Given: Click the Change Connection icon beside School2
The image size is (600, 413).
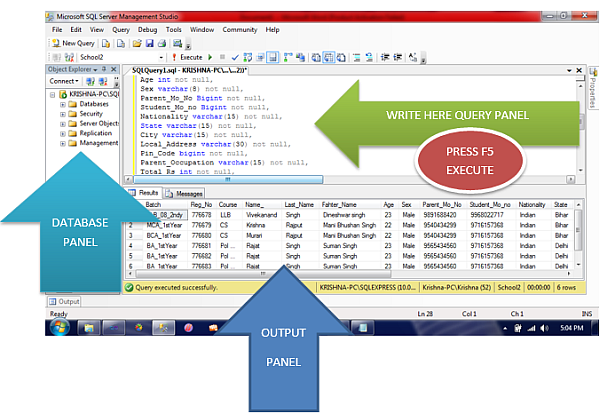Looking at the screenshot, I should (x=69, y=57).
